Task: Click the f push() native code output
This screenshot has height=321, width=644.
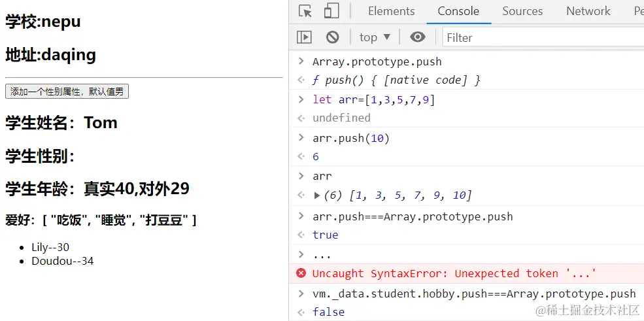Action: (396, 80)
